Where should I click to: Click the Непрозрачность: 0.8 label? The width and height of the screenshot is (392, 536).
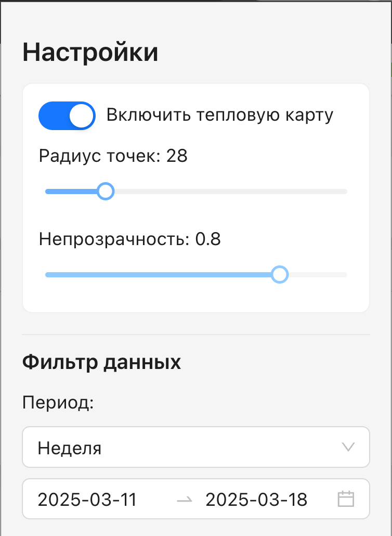pyautogui.click(x=130, y=239)
